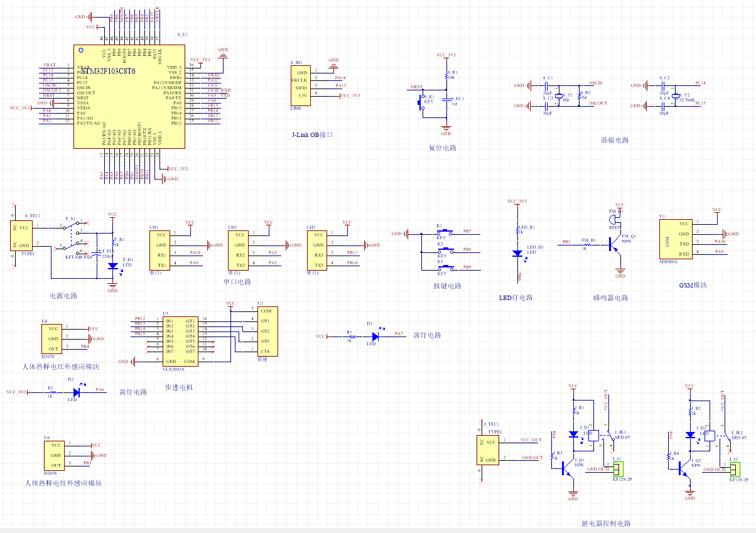The height and width of the screenshot is (533, 756).
Task: Click the 'J-Link OB接口' title text
Action: [x=312, y=135]
